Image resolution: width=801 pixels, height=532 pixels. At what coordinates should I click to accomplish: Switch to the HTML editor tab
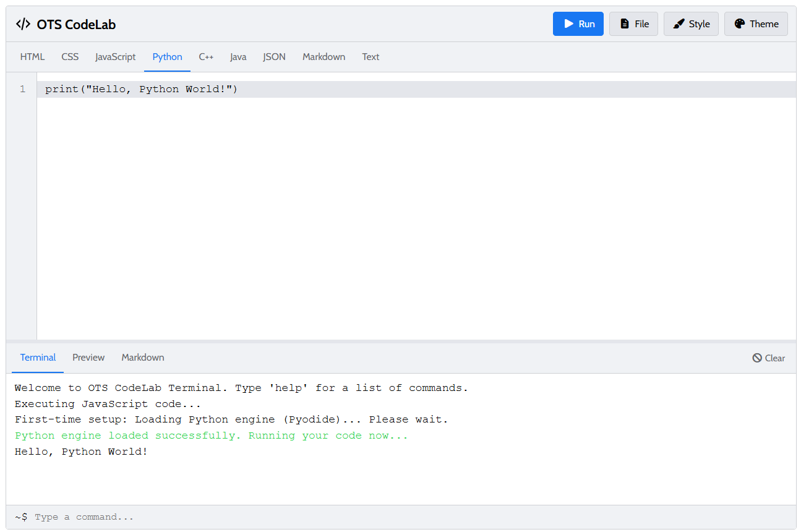pos(32,56)
